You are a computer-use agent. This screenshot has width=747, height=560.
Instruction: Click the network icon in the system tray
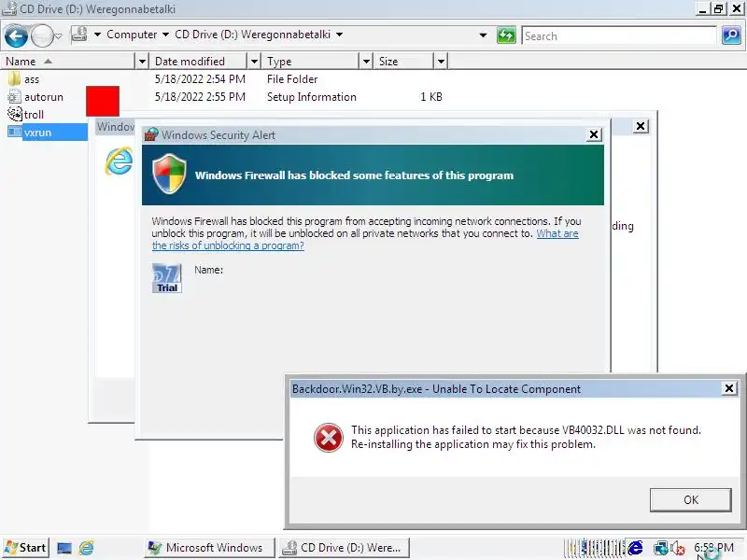tap(661, 548)
